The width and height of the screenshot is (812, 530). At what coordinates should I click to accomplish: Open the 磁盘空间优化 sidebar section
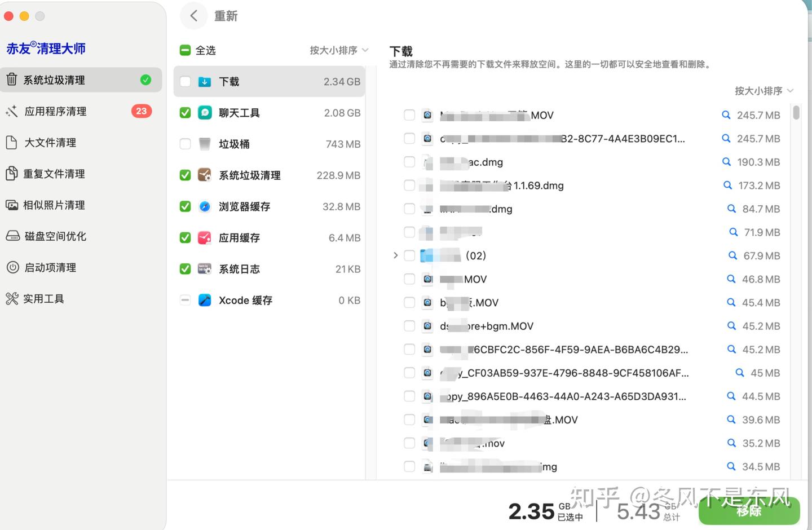coord(81,236)
